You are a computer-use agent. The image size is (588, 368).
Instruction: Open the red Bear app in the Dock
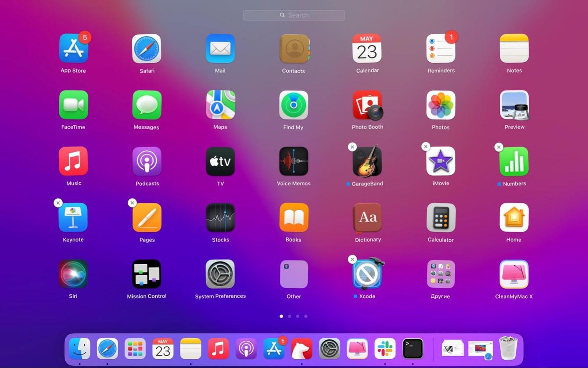(x=301, y=349)
